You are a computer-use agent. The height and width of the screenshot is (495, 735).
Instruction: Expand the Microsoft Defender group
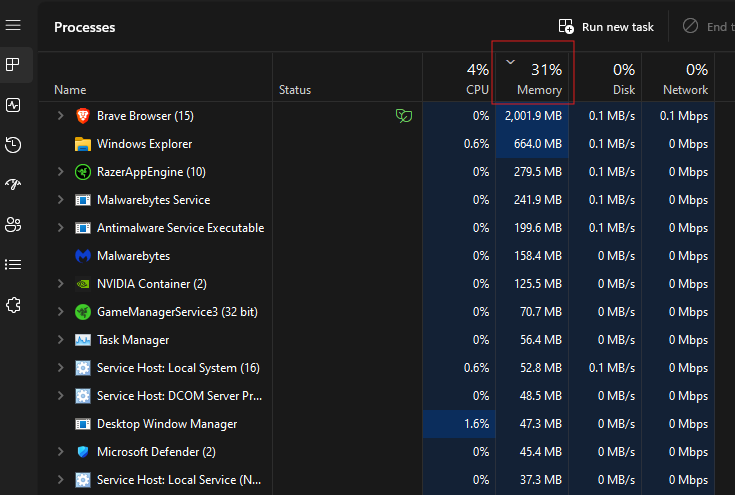(60, 452)
